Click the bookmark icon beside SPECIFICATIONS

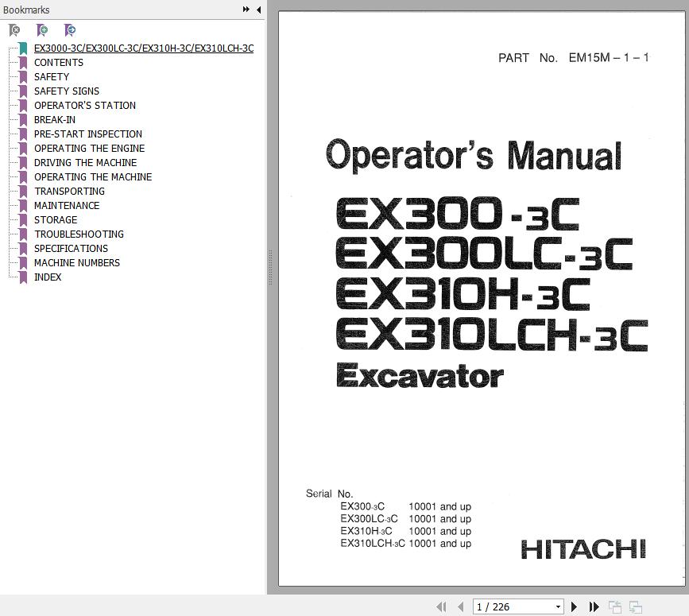(23, 248)
